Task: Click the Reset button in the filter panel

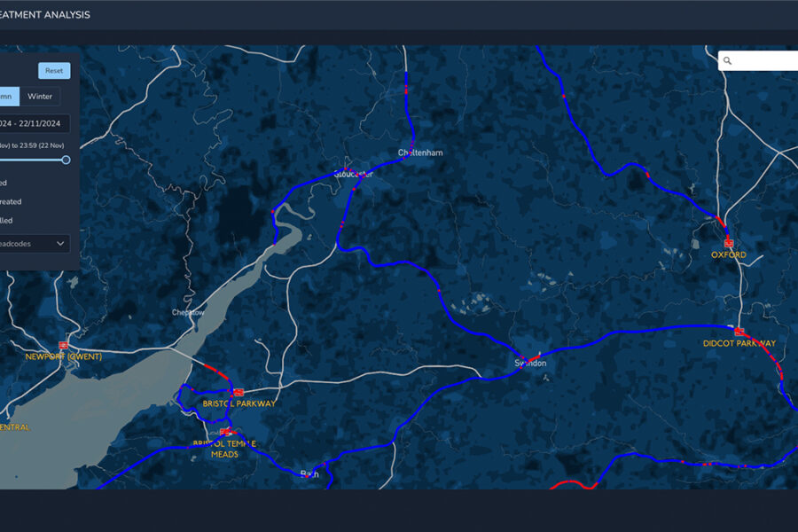Action: click(54, 71)
